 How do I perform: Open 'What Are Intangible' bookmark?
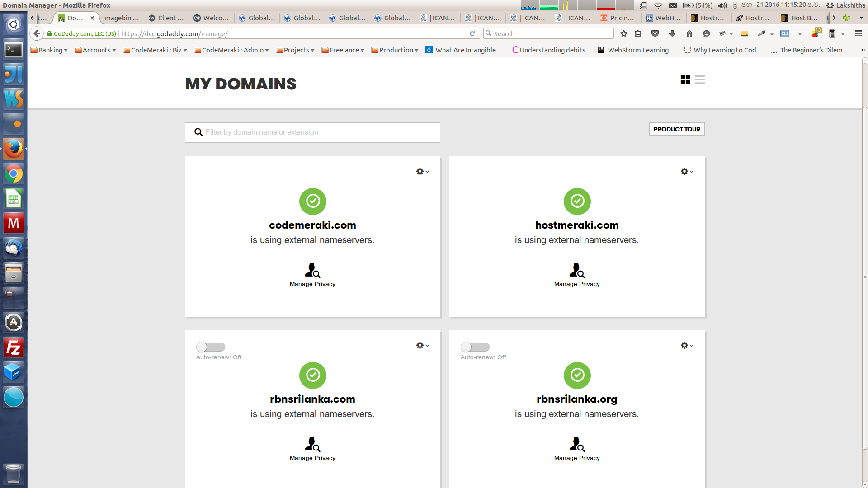click(465, 50)
